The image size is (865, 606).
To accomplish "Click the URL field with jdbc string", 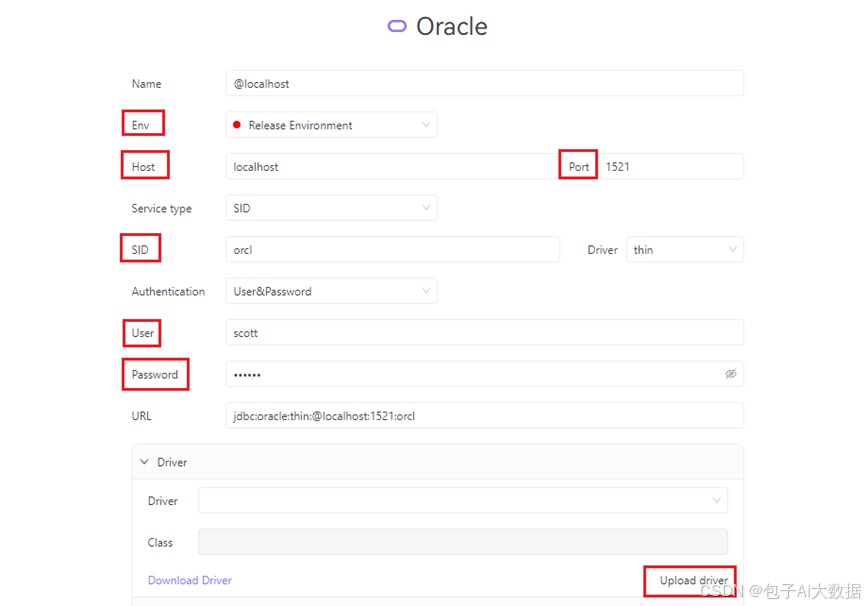I will (484, 416).
